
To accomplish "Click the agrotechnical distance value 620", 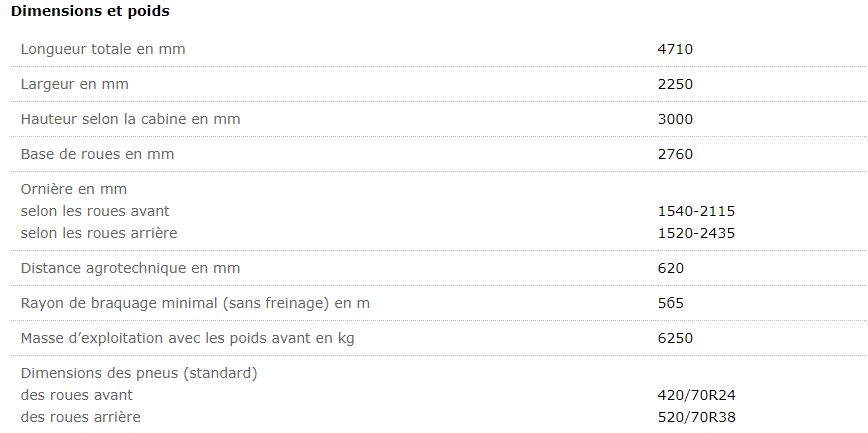I will (671, 268).
